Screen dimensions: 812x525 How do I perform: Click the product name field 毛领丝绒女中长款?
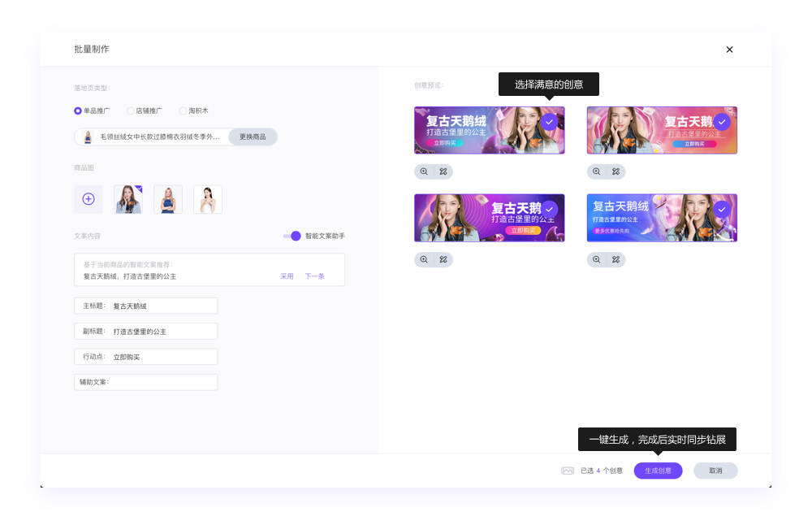pyautogui.click(x=159, y=137)
